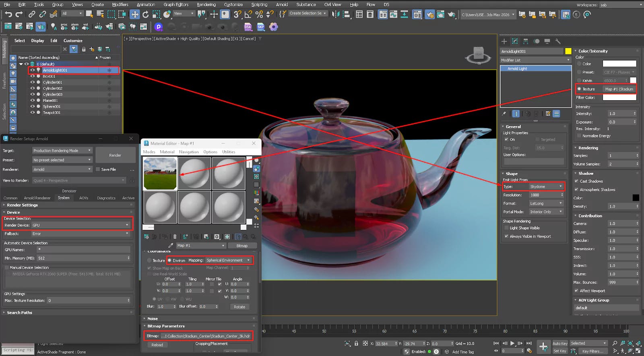Open the Spherical Environment mapping dropdown
The image size is (644, 356).
coord(229,260)
